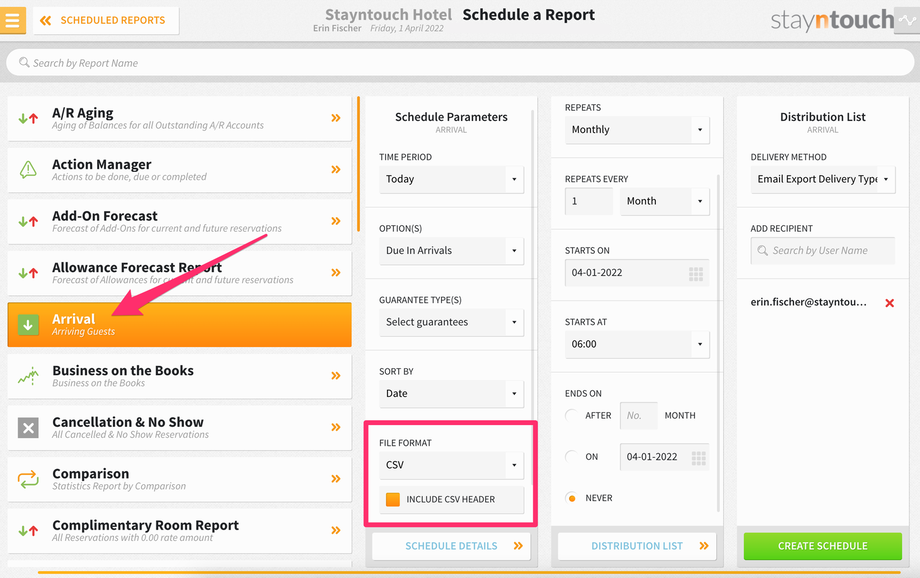This screenshot has width=920, height=578.
Task: Open the Starts On calendar grid icon
Action: (x=696, y=273)
